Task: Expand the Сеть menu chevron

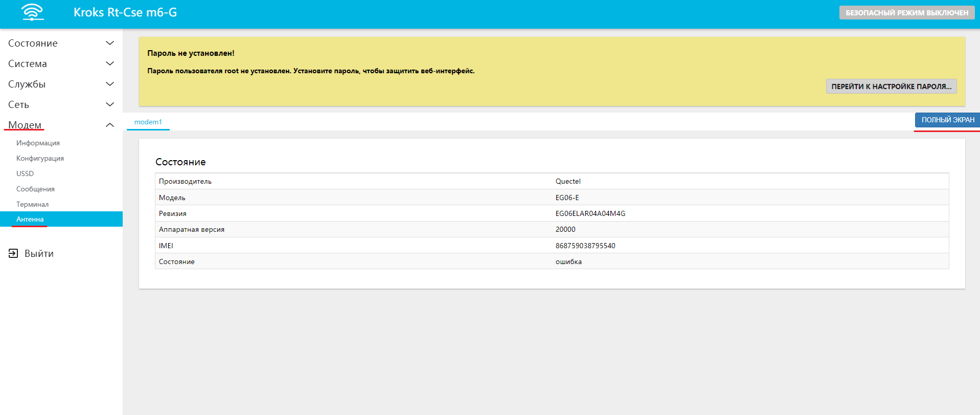Action: tap(109, 104)
